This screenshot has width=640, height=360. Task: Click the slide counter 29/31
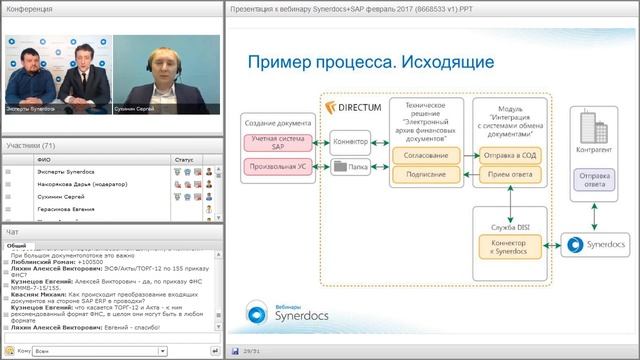(x=251, y=351)
